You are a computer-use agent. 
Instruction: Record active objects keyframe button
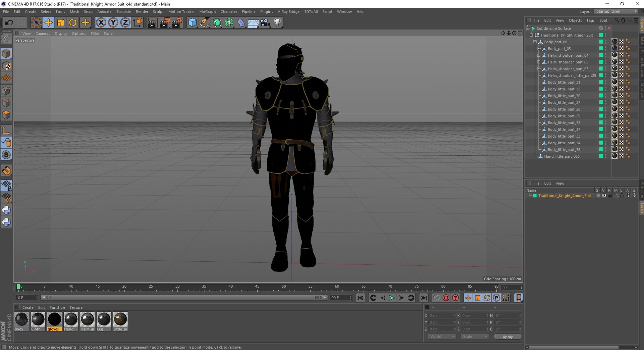click(x=436, y=298)
